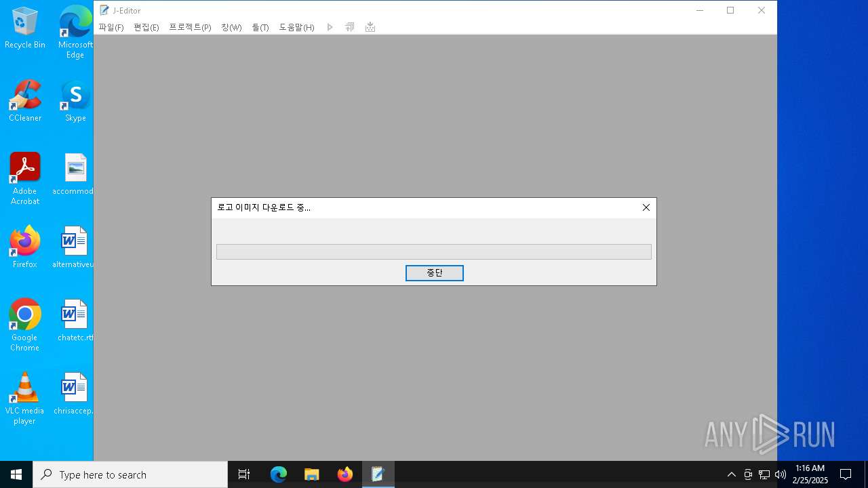
Task: Select the Firefox desktop shortcut
Action: (25, 247)
